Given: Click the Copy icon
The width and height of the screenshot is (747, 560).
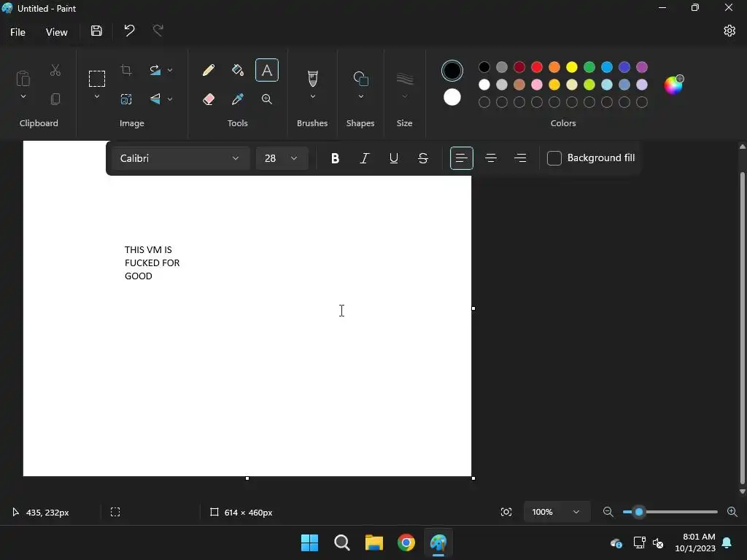Looking at the screenshot, I should tap(55, 99).
